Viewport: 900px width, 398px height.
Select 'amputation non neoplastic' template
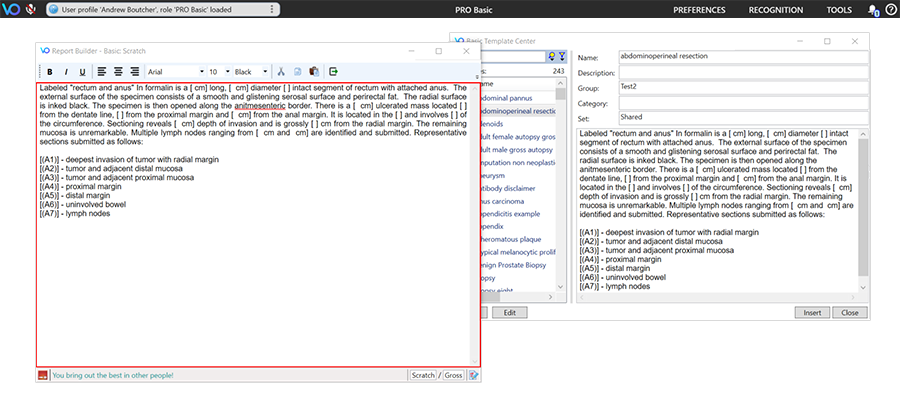[518, 163]
